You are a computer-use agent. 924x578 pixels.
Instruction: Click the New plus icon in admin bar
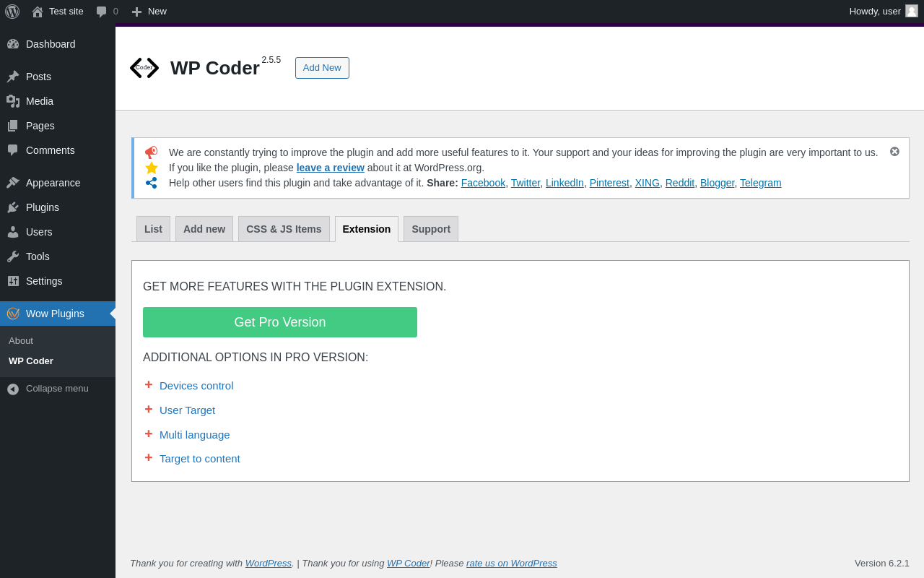[136, 12]
